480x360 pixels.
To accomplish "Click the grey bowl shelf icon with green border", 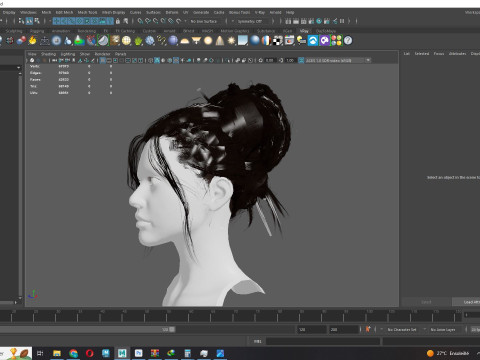I will (x=103, y=41).
